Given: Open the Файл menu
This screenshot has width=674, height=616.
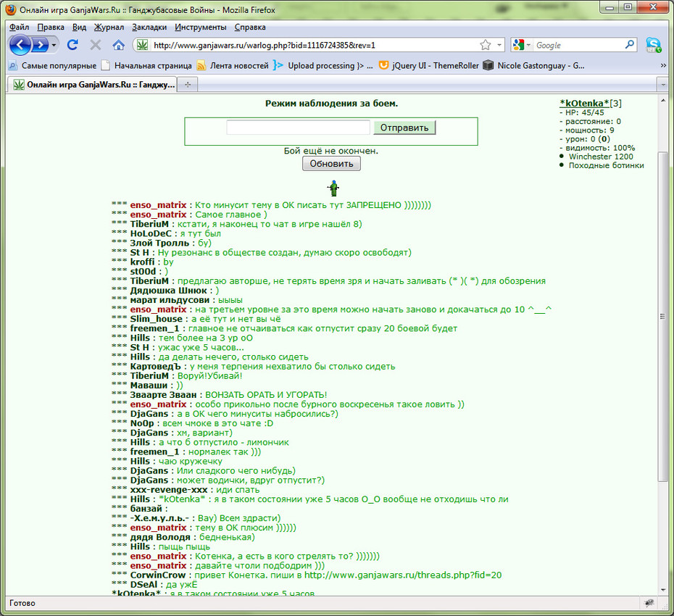Looking at the screenshot, I should tap(20, 27).
